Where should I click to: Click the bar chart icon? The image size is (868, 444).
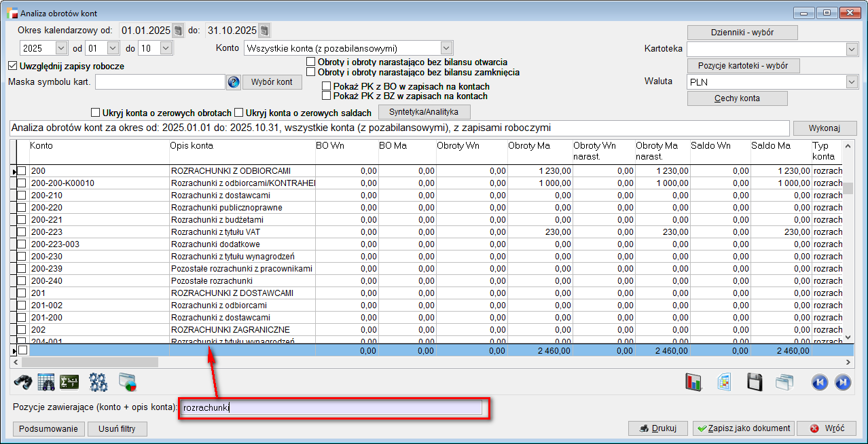(693, 382)
